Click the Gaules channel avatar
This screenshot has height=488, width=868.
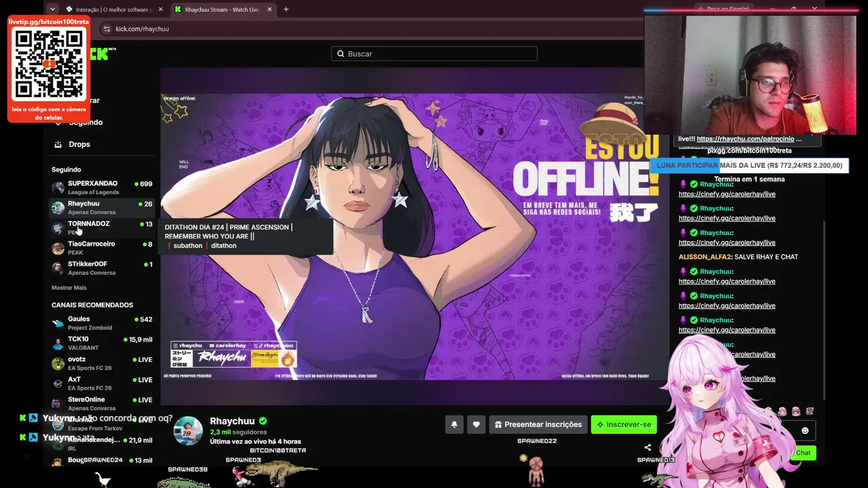point(58,323)
